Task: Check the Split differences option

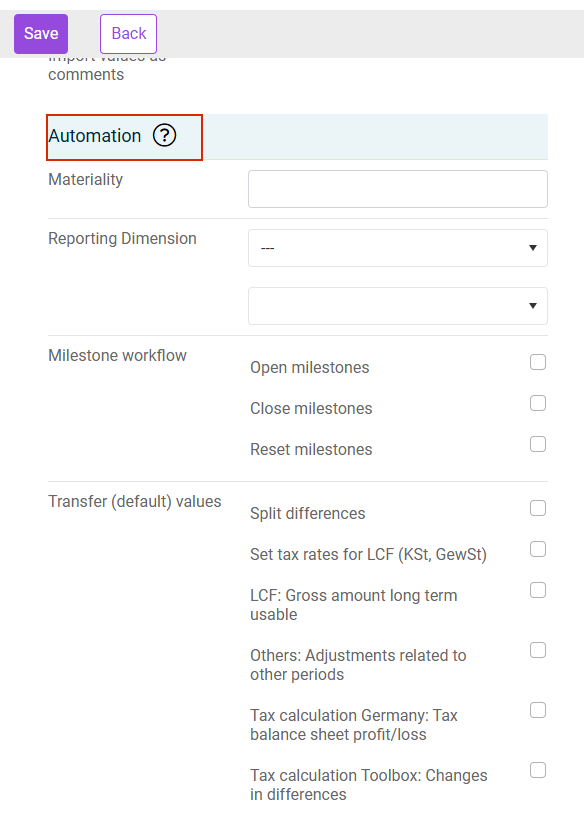Action: [538, 508]
